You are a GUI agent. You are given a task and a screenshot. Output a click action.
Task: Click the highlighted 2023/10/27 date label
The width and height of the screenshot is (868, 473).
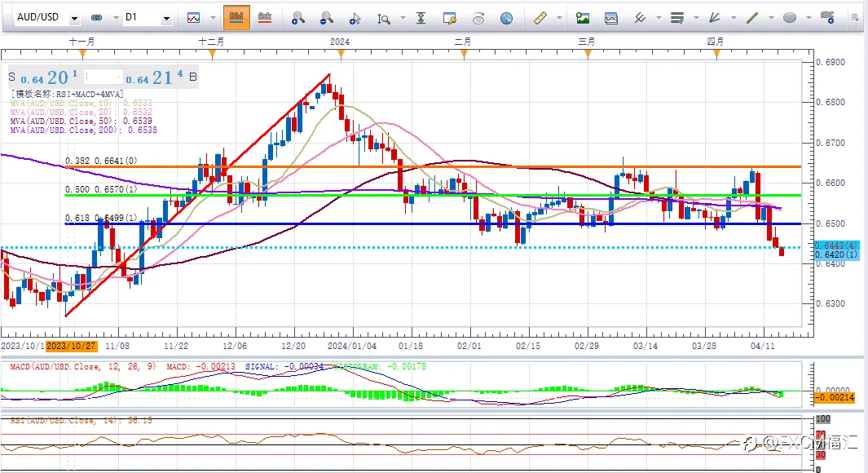click(x=72, y=346)
